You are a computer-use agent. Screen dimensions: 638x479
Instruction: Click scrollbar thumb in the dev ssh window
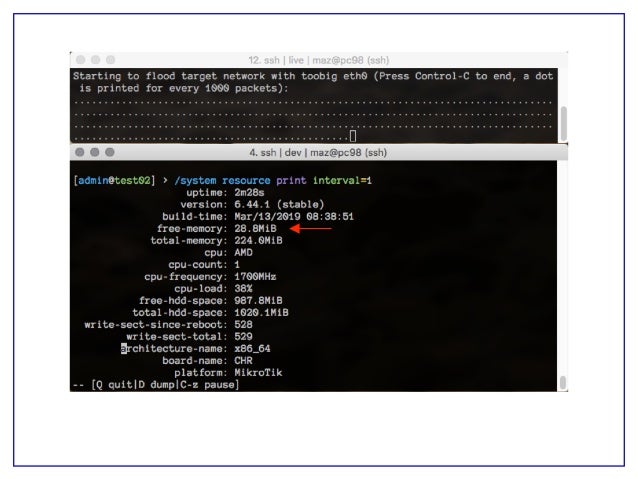point(563,383)
